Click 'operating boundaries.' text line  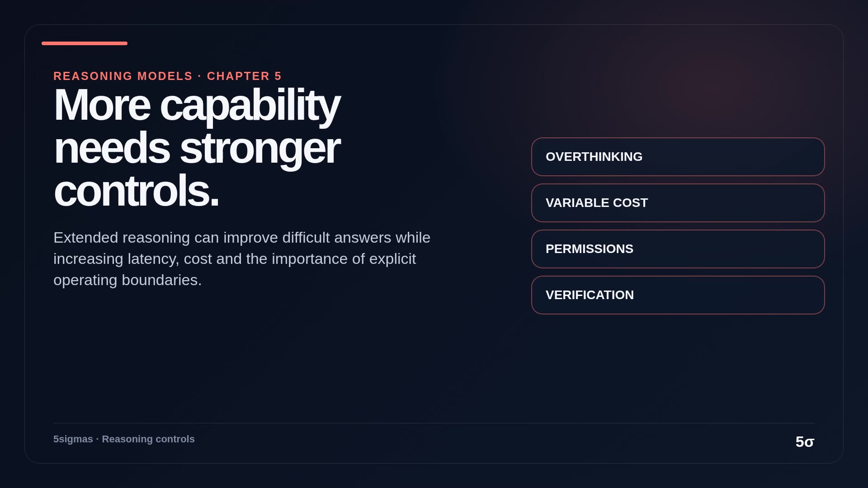127,280
